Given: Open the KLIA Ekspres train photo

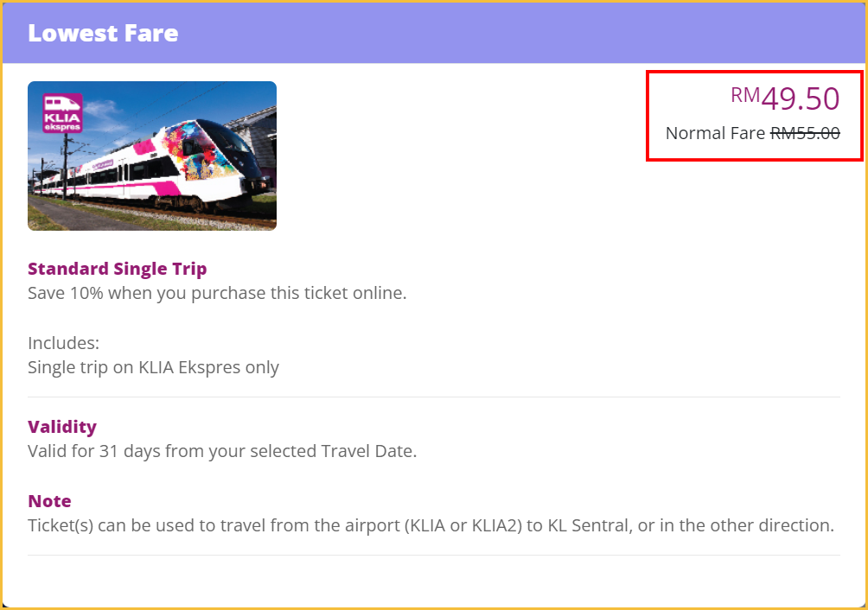Looking at the screenshot, I should [x=152, y=156].
